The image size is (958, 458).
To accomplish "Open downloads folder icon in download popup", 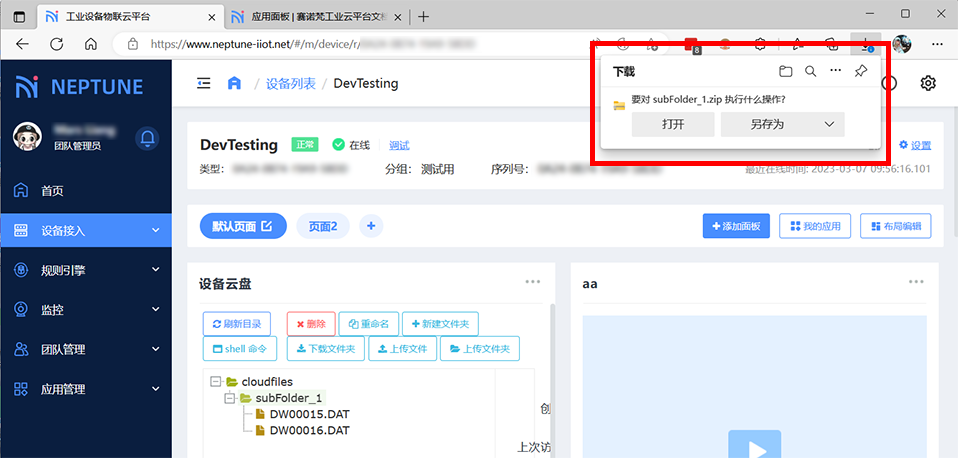I will [x=786, y=71].
